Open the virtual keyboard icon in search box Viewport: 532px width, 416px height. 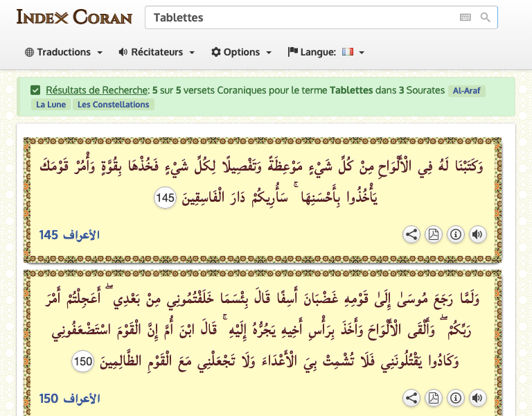pos(465,17)
